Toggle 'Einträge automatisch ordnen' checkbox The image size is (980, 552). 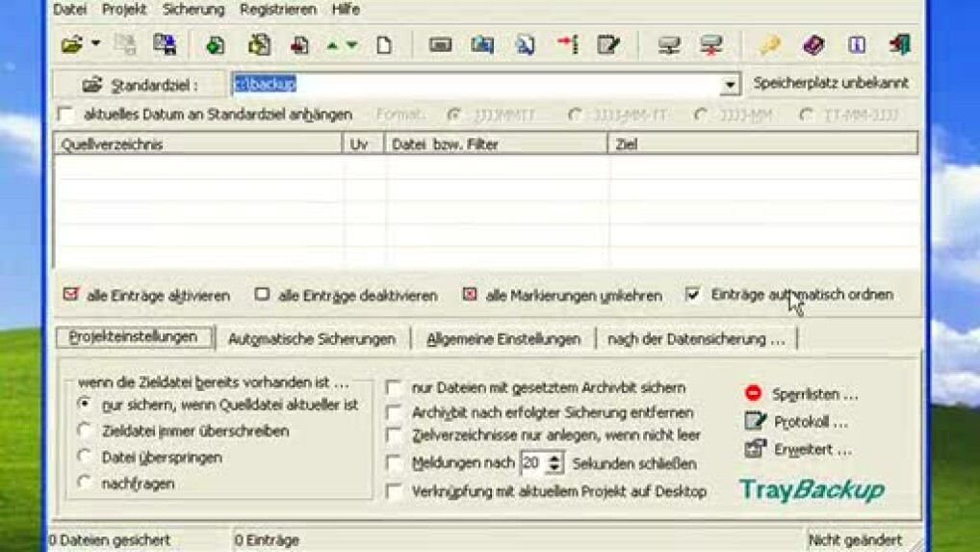693,295
